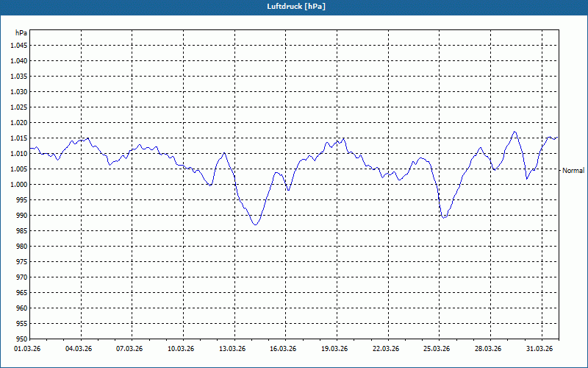Click the 1.015 pressure axis value
The image size is (588, 368).
[19, 138]
